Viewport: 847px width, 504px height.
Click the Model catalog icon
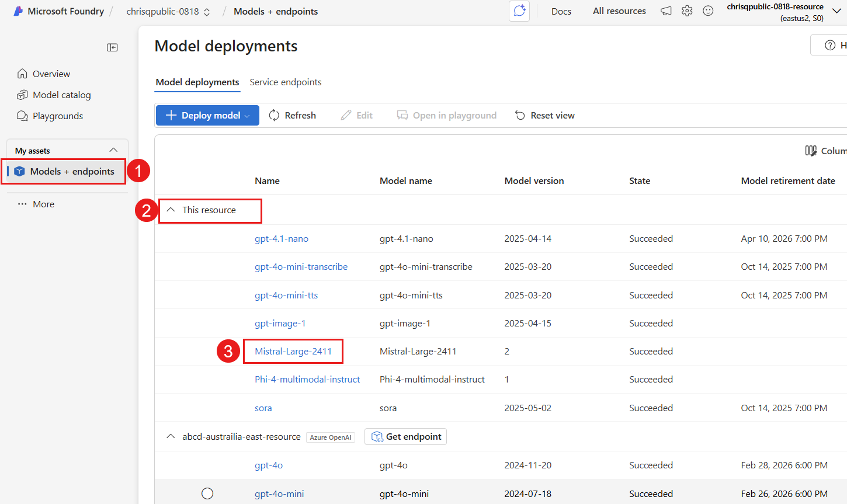point(22,95)
